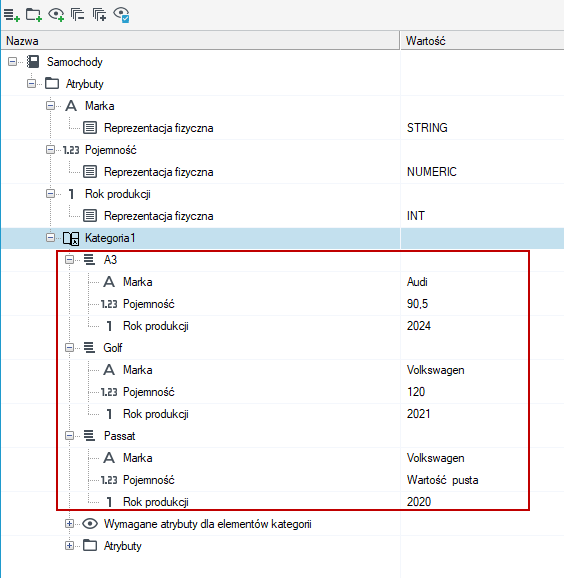Click the list icon next to Passat
Image resolution: width=564 pixels, height=578 pixels.
click(x=90, y=436)
